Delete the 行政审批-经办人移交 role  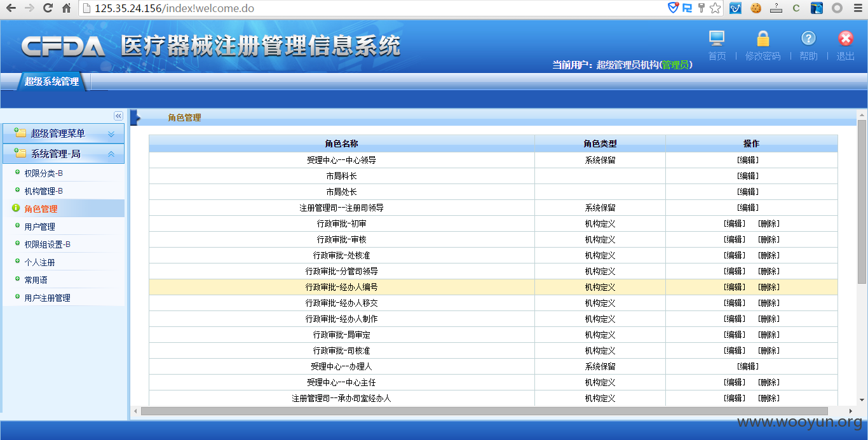769,303
